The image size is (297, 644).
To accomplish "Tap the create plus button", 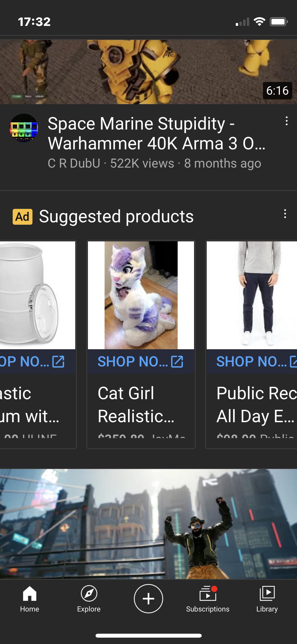I will click(x=148, y=599).
